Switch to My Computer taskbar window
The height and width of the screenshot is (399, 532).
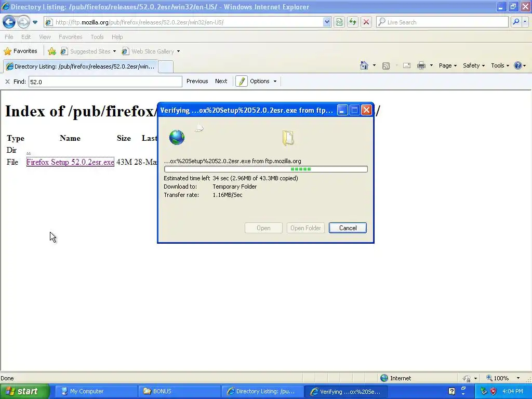pos(96,391)
